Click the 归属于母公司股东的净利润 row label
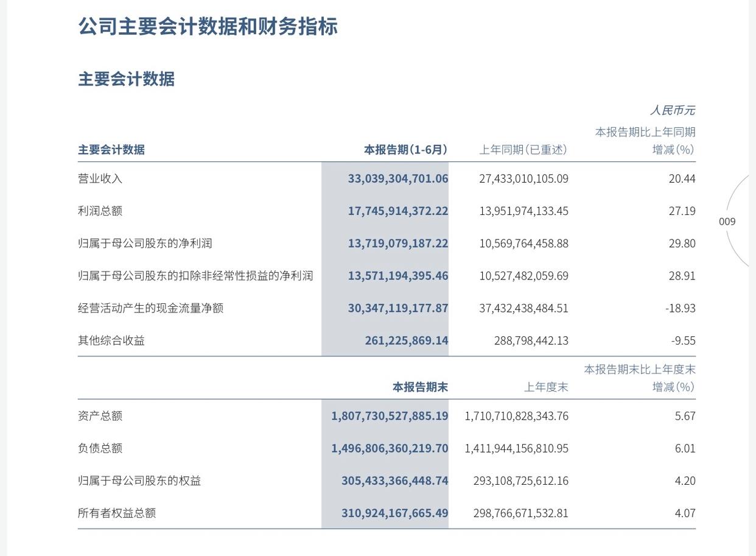 click(145, 243)
